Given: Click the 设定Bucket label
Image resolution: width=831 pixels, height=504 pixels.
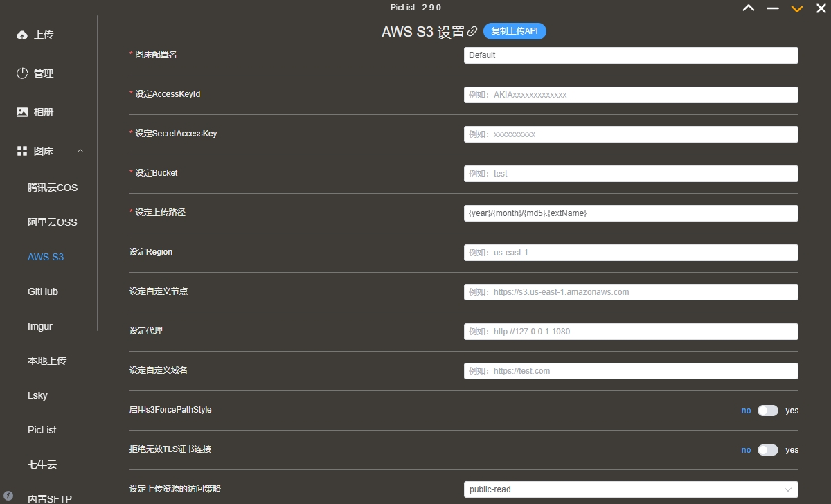Looking at the screenshot, I should [x=157, y=172].
